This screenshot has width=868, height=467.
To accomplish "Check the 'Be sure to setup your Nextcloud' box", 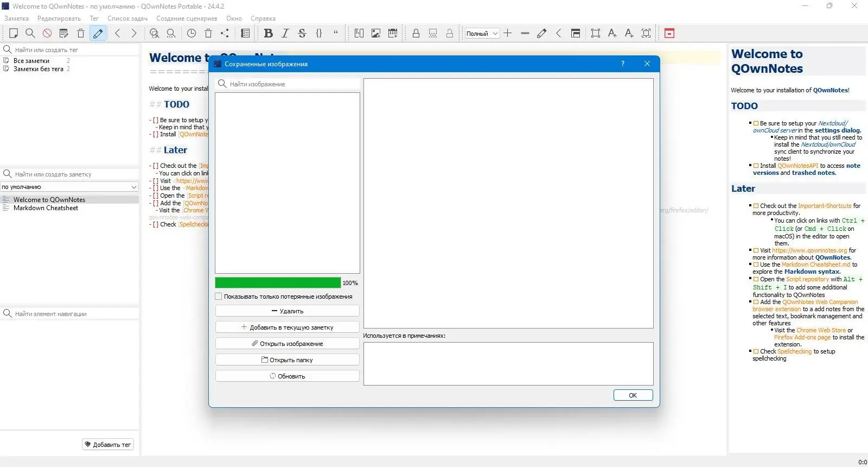I will coord(756,123).
